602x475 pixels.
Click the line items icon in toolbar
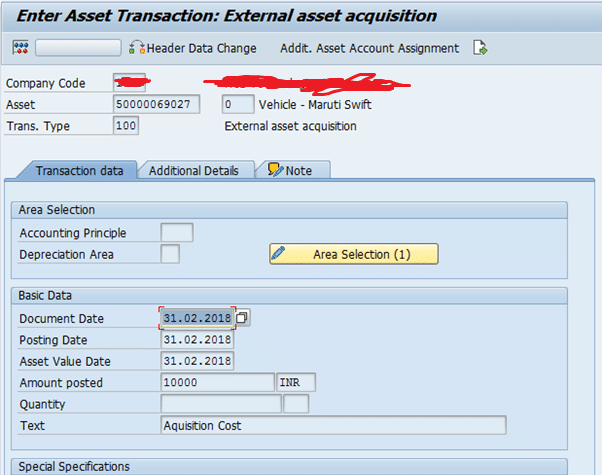pyautogui.click(x=20, y=48)
